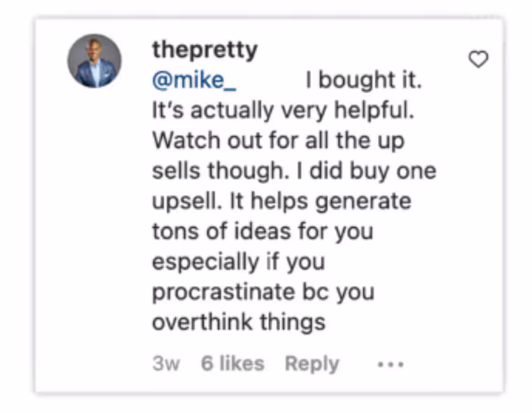Click "Watch out for all the up" line

coord(278,141)
